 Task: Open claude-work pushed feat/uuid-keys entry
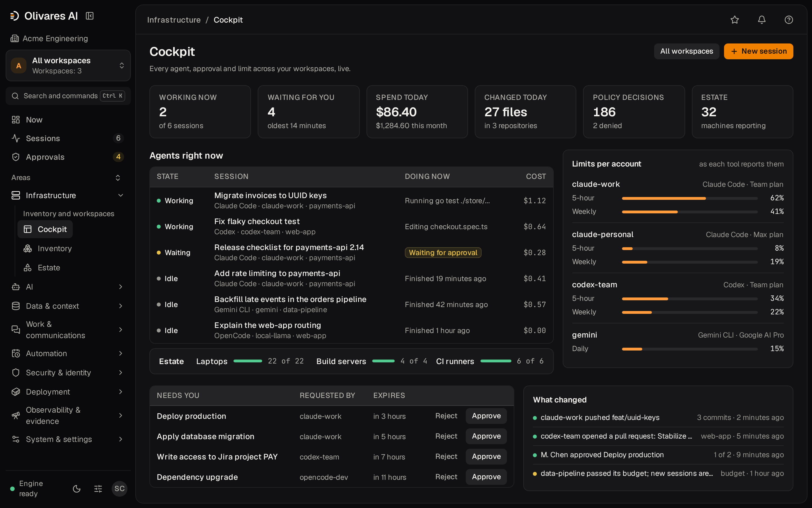pos(658,417)
